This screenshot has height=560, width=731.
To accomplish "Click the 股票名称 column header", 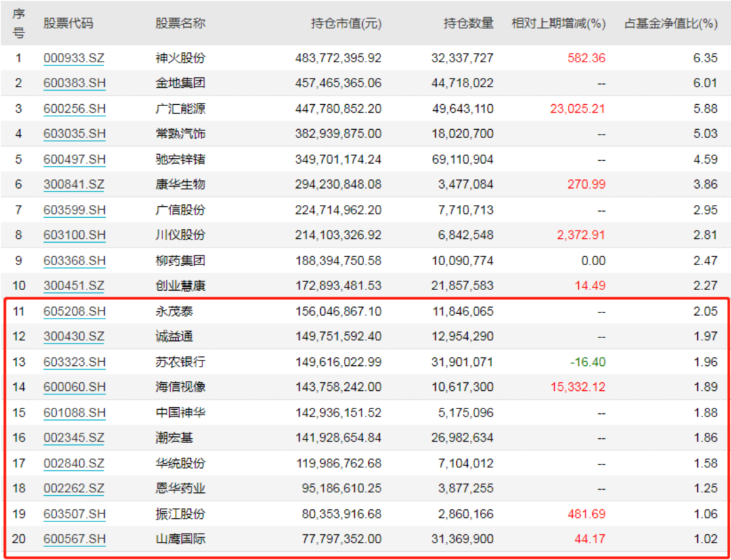I will pos(180,24).
